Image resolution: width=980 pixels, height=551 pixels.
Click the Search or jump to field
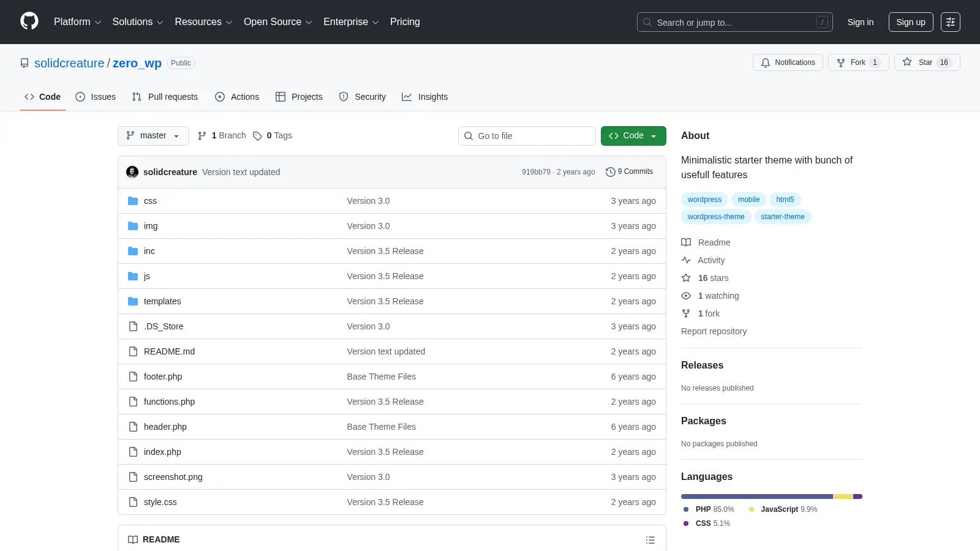pyautogui.click(x=735, y=22)
